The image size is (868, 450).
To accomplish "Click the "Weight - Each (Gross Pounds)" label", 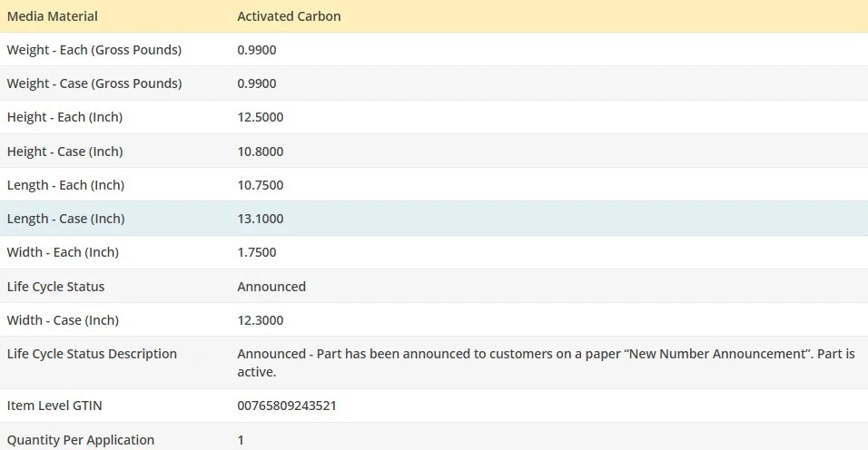I will [x=94, y=50].
